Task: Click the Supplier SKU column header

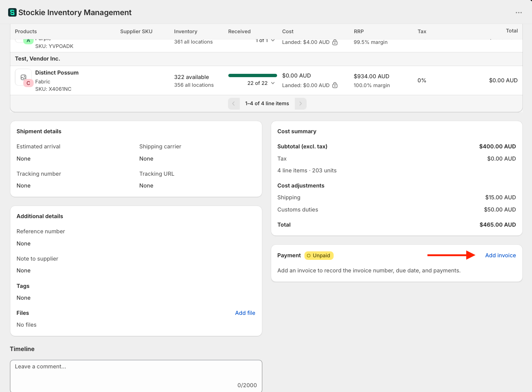Action: [x=136, y=31]
